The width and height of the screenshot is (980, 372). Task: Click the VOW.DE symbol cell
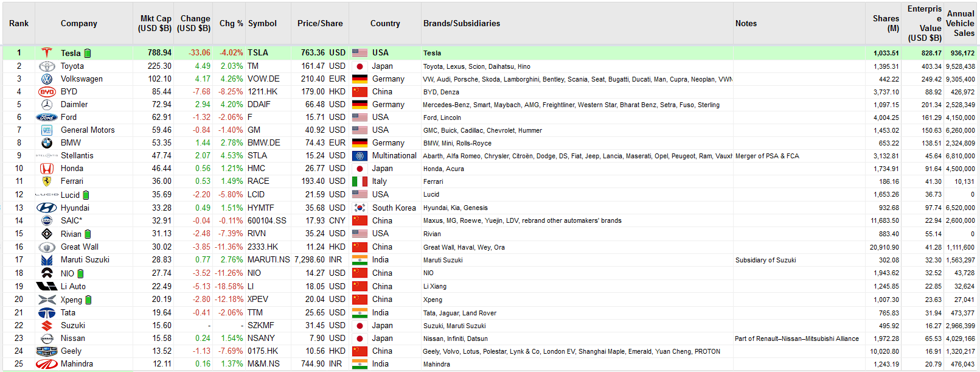[x=263, y=79]
